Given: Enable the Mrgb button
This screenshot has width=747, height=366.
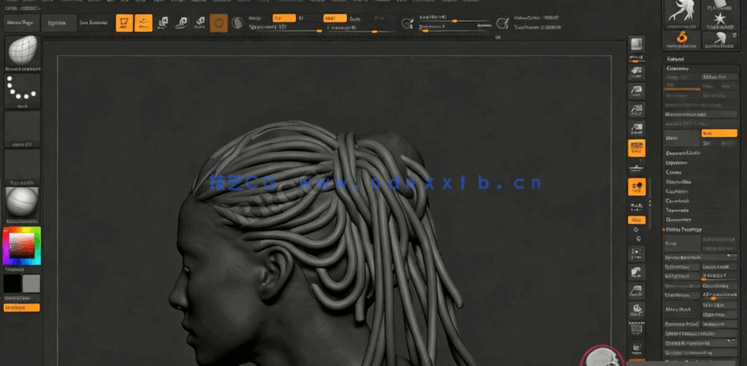Looking at the screenshot, I should (255, 18).
